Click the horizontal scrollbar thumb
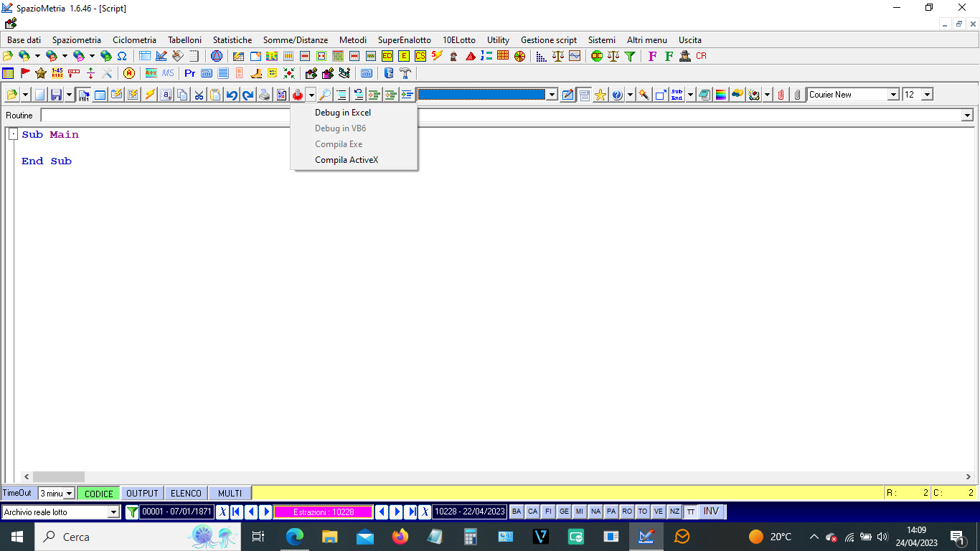The width and height of the screenshot is (980, 551). tap(59, 477)
